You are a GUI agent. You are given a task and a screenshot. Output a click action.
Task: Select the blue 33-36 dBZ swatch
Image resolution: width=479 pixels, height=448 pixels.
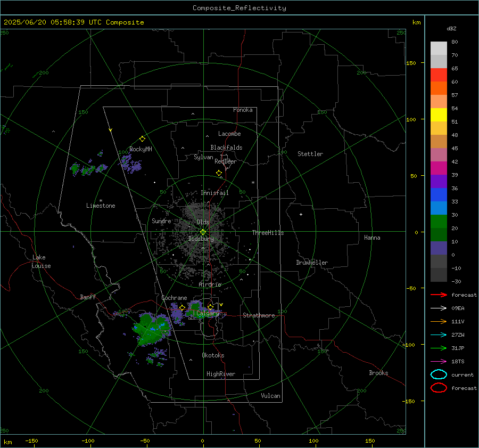(x=439, y=195)
